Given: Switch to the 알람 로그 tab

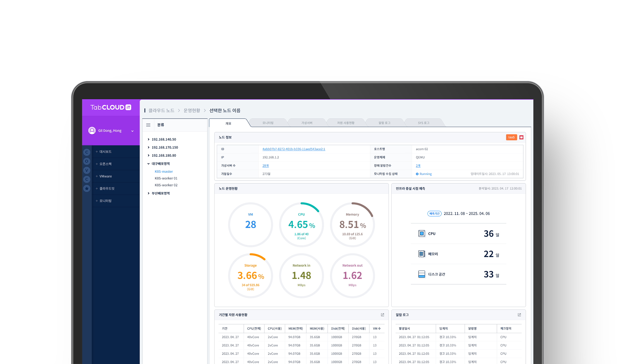Looking at the screenshot, I should (384, 123).
